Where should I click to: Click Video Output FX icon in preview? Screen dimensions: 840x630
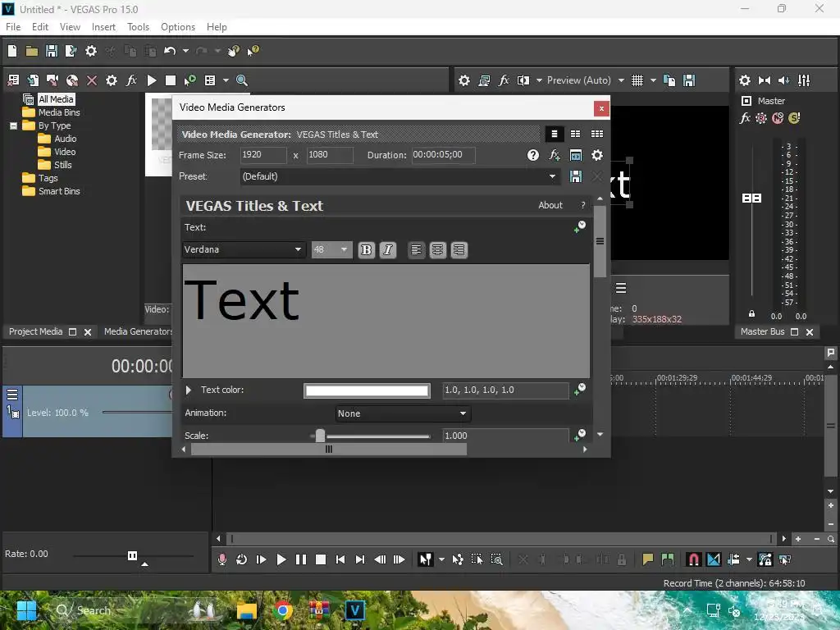(504, 80)
